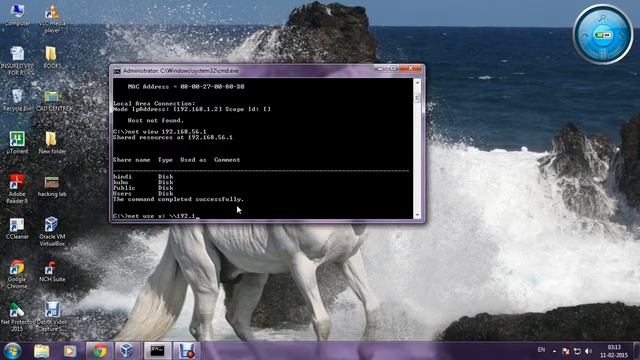Launch Windows Media Player from taskbar

70,351
